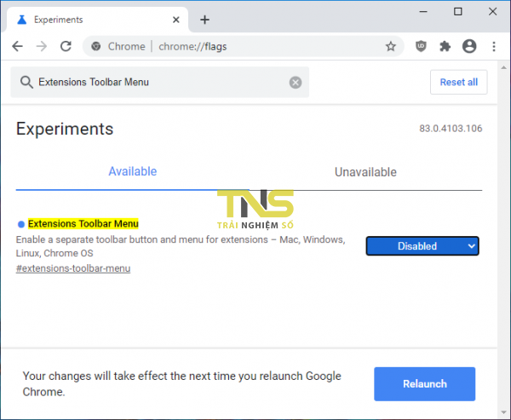Click the Experiments page heading
Screen dimensions: 511x420
click(x=65, y=129)
